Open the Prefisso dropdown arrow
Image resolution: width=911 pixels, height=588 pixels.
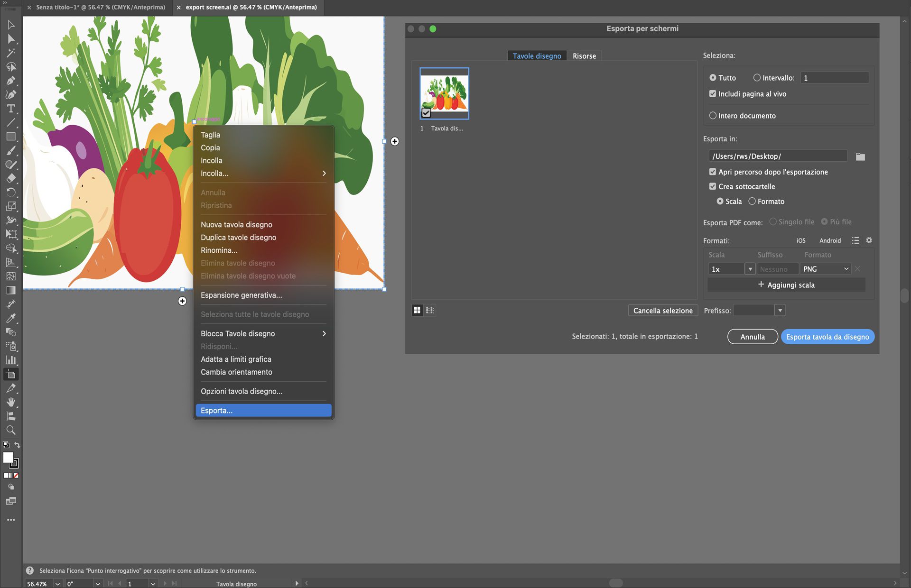click(780, 311)
